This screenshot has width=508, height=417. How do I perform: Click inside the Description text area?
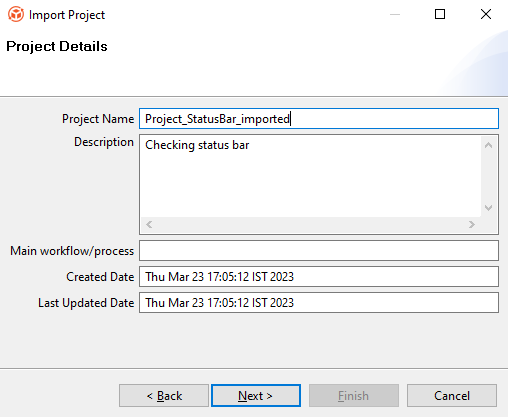point(310,176)
